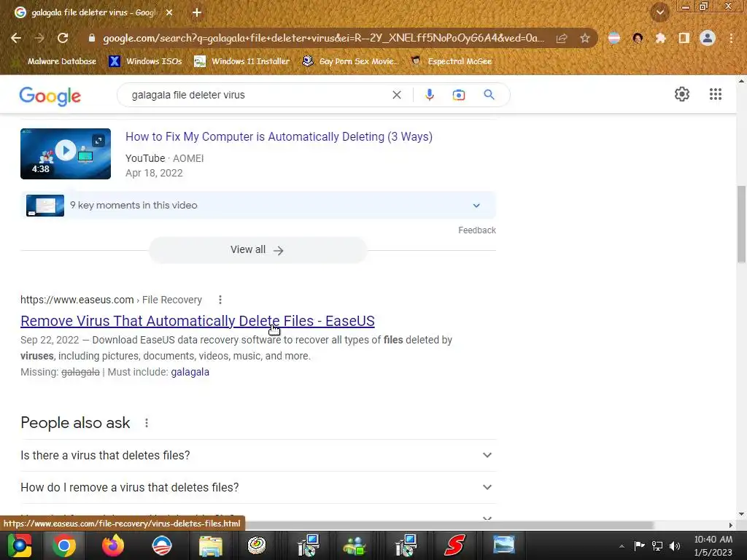Open the Chrome profile avatar
The width and height of the screenshot is (747, 560).
click(708, 38)
